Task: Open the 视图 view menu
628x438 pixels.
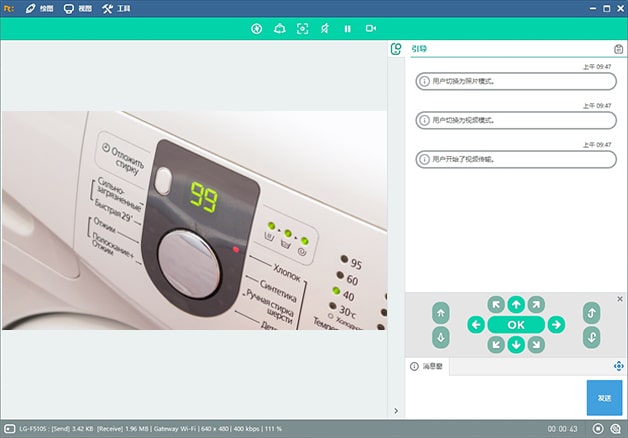Action: (x=78, y=8)
